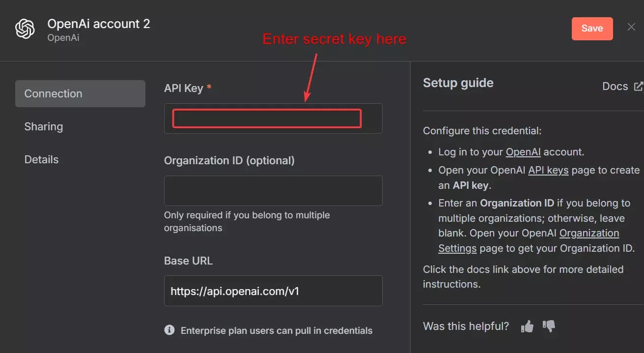Select the Base URL field
Viewport: 644px width, 353px height.
(273, 291)
